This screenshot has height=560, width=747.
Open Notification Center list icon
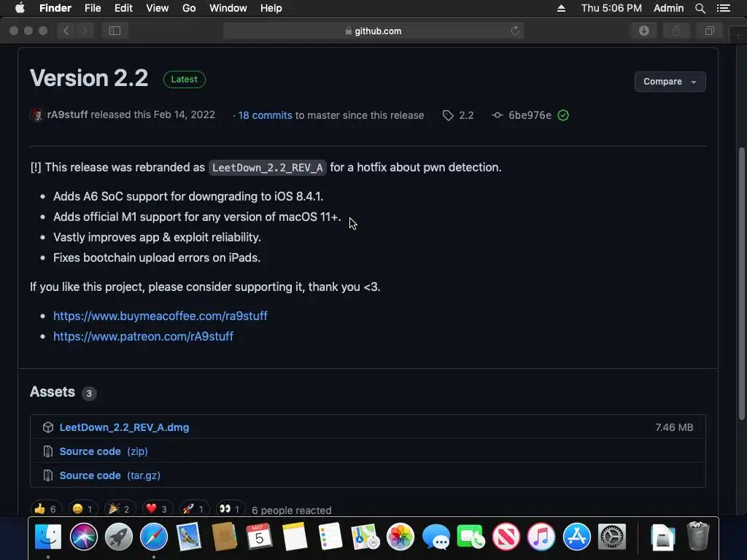point(723,8)
